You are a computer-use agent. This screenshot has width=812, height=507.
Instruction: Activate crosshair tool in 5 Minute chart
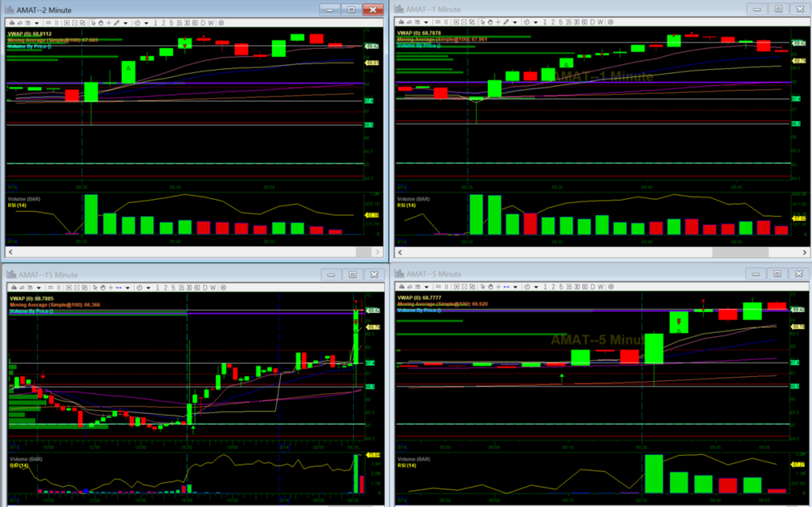(x=499, y=287)
